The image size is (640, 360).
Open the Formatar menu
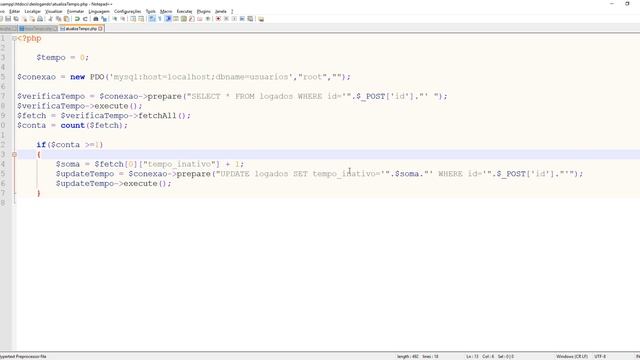point(75,11)
